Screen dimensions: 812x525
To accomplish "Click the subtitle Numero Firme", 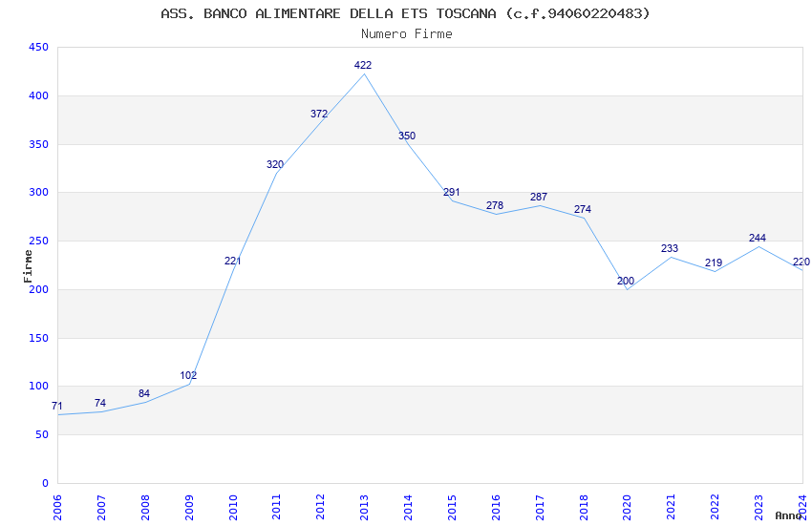I will click(407, 34).
